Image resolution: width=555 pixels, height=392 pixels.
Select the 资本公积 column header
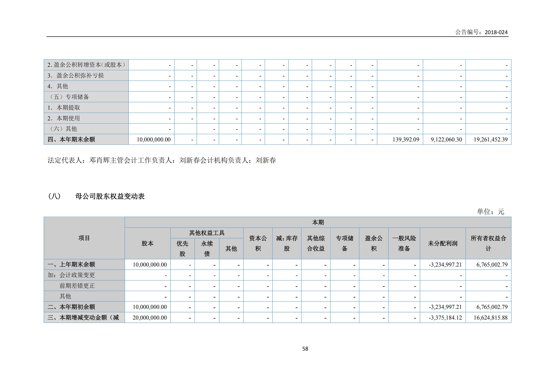[258, 243]
